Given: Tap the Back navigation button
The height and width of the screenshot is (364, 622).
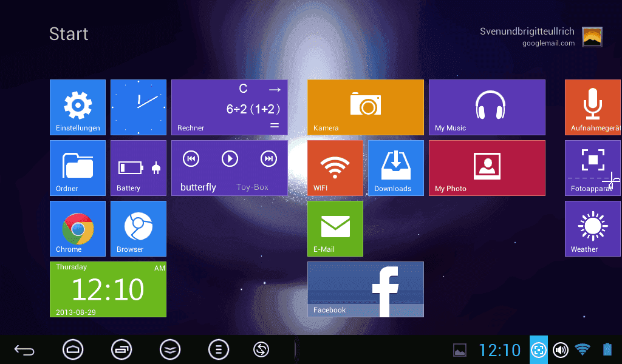Looking at the screenshot, I should coord(24,349).
